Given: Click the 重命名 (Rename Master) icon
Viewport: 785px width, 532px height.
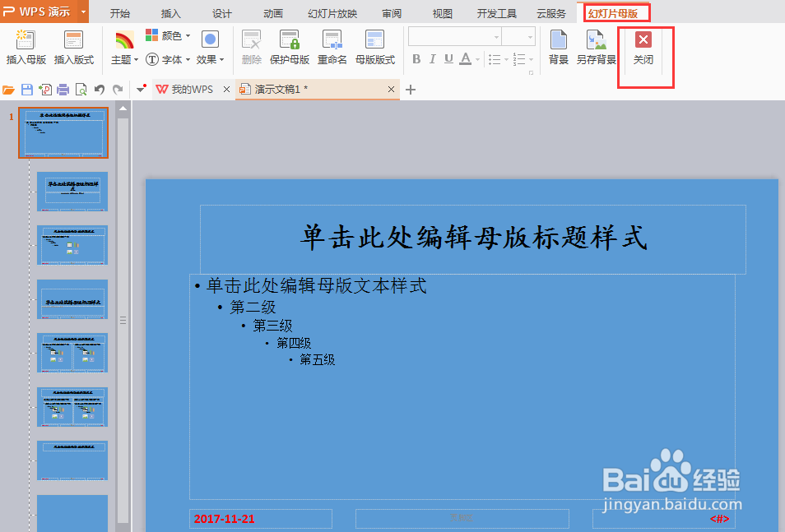Looking at the screenshot, I should pyautogui.click(x=332, y=47).
